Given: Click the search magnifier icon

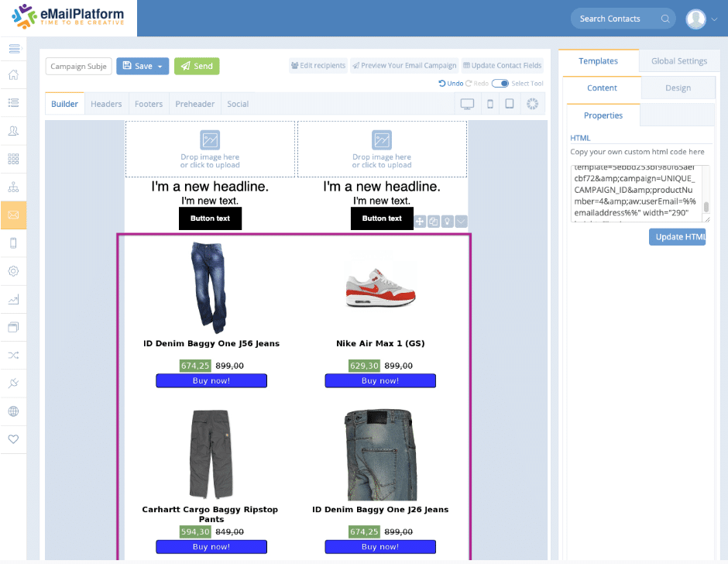Looking at the screenshot, I should click(x=664, y=19).
